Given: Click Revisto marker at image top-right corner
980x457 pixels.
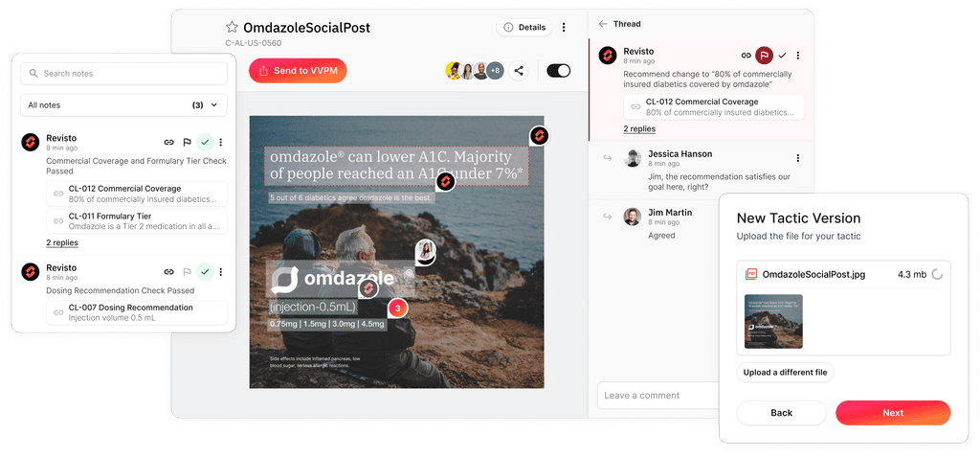Looking at the screenshot, I should coord(540,135).
